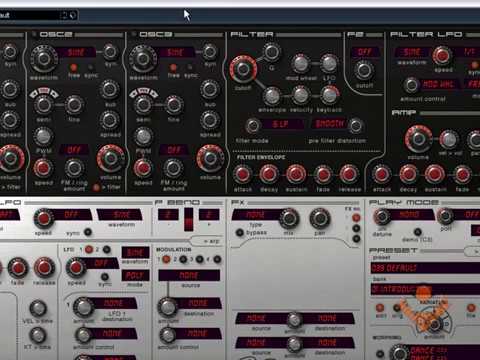Image resolution: width=480 pixels, height=360 pixels.
Task: Click the pitch bend up range value
Action: (x=209, y=214)
